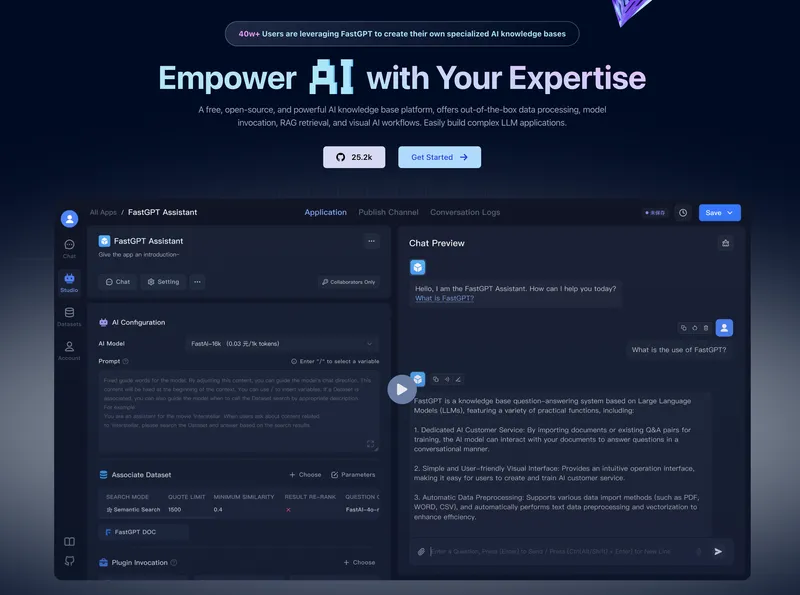Open the Account sidebar icon
Screen dimensions: 800x595
click(x=69, y=351)
